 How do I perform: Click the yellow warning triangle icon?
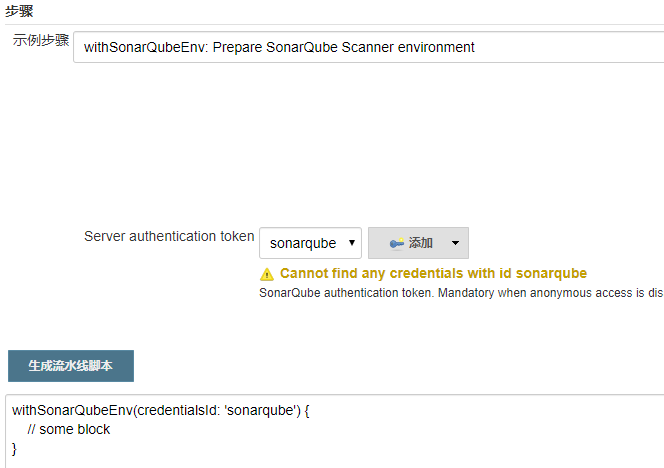pos(267,274)
